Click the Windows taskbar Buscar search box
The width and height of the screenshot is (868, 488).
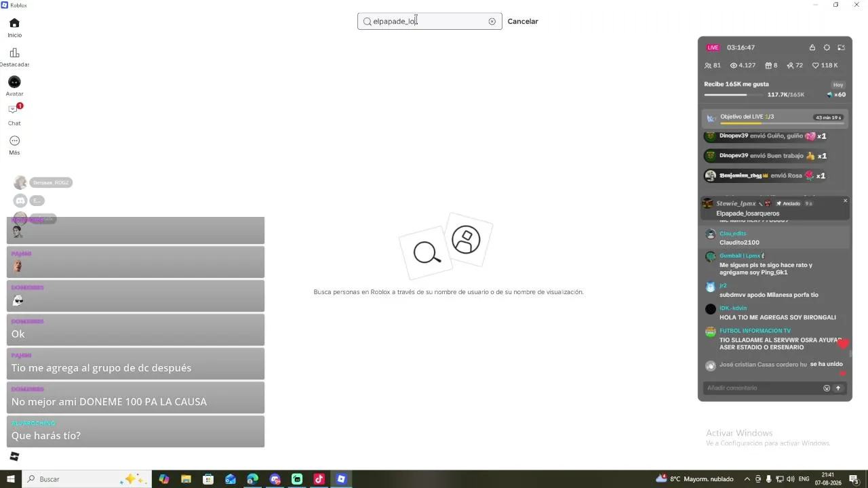(86, 479)
